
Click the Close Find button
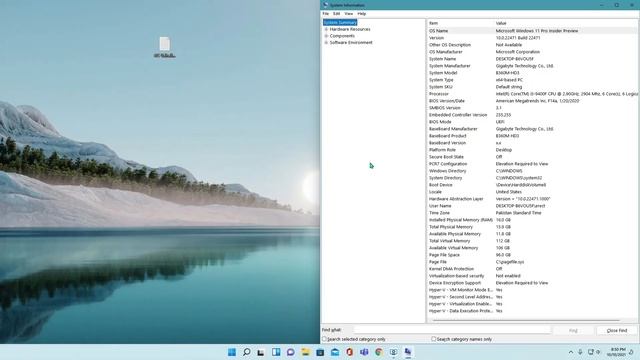coord(617,330)
